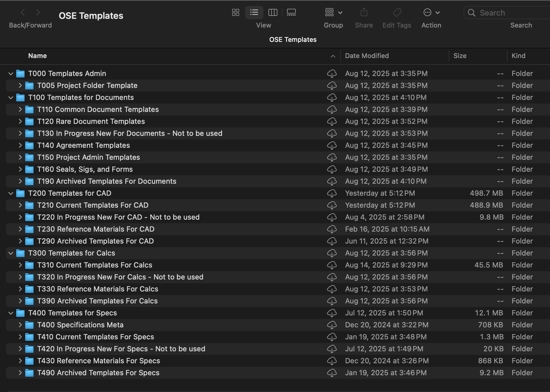Screen dimensions: 550x392
Task: Switch to list view
Action: [x=254, y=13]
